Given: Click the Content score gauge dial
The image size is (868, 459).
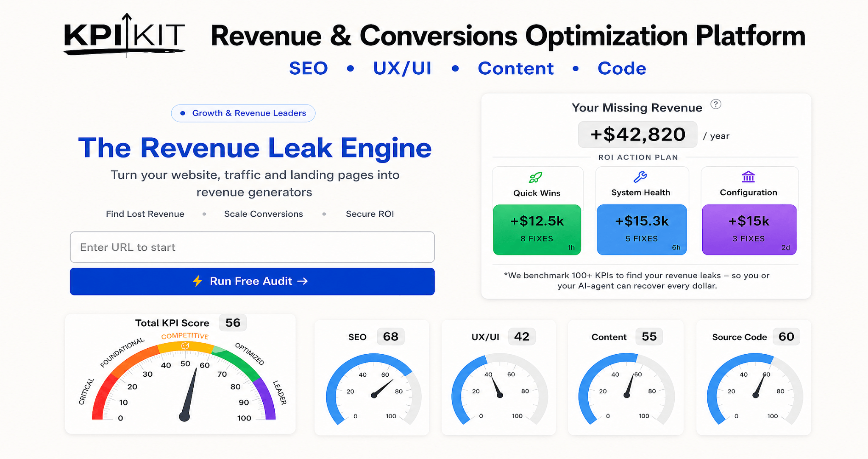Looking at the screenshot, I should click(x=626, y=389).
